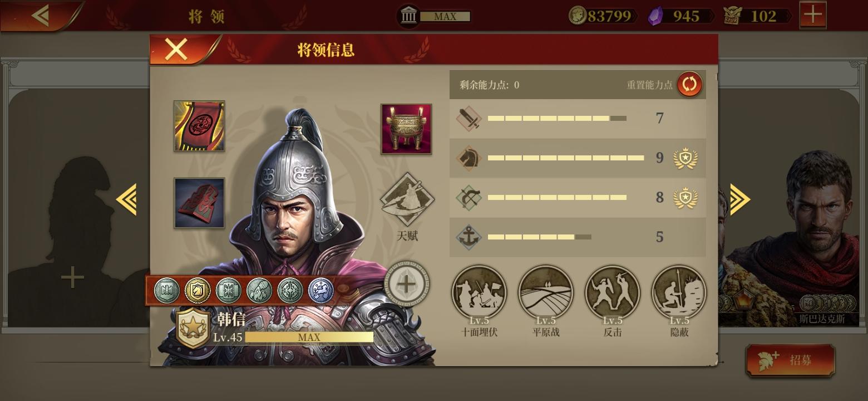This screenshot has height=401, width=868.
Task: Open the 反击 skill
Action: coord(613,293)
